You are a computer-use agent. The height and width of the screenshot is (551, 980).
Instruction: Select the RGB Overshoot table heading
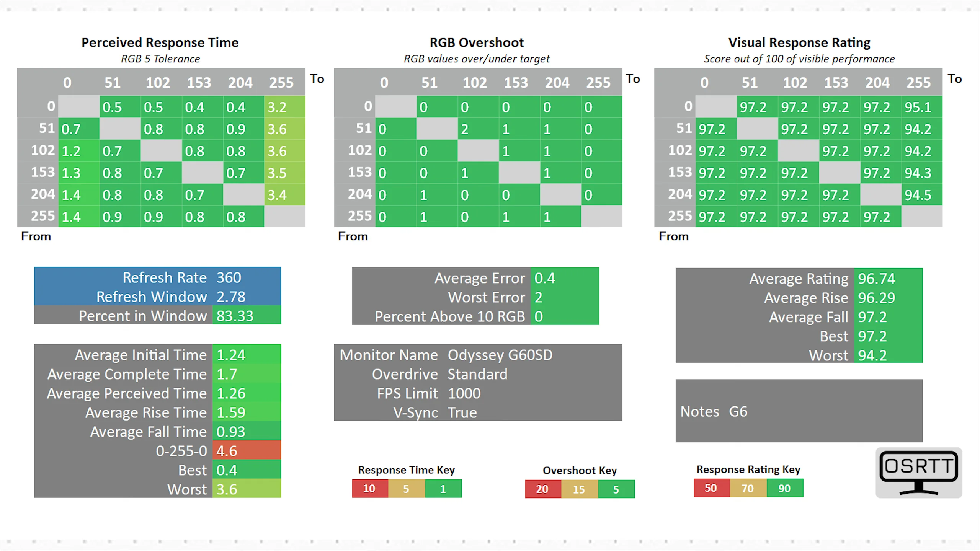pyautogui.click(x=477, y=42)
